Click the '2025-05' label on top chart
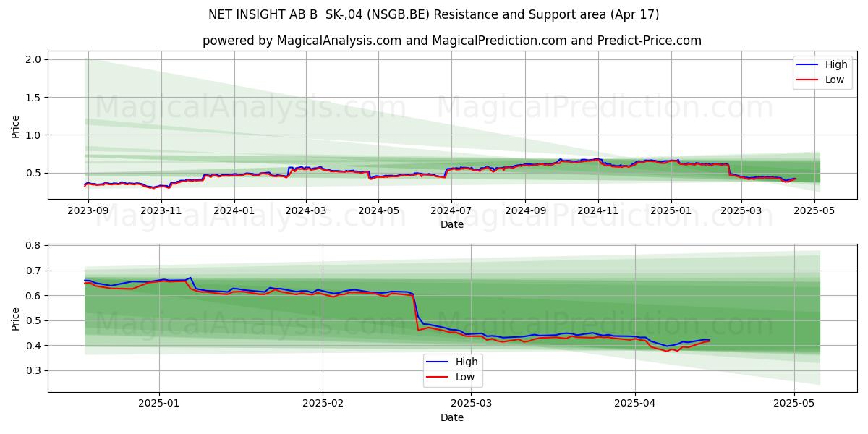868x434 pixels. pos(815,211)
